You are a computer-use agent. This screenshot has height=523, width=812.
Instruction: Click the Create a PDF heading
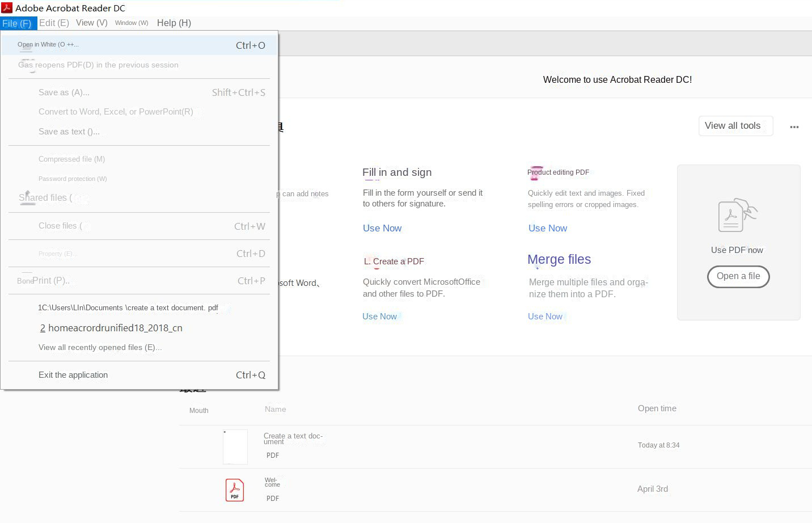(394, 261)
